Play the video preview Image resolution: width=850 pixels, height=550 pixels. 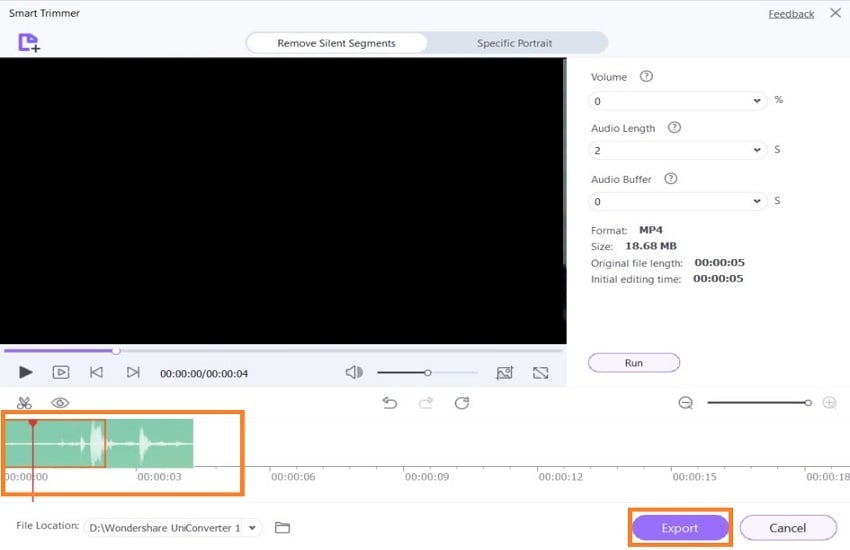(25, 372)
